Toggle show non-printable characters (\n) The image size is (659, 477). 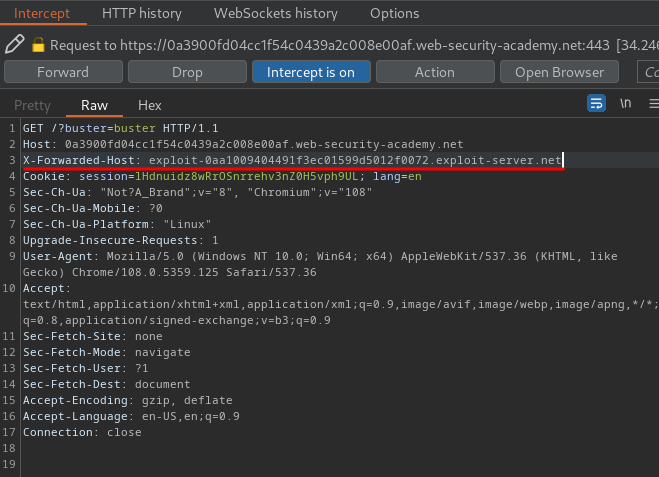(625, 103)
